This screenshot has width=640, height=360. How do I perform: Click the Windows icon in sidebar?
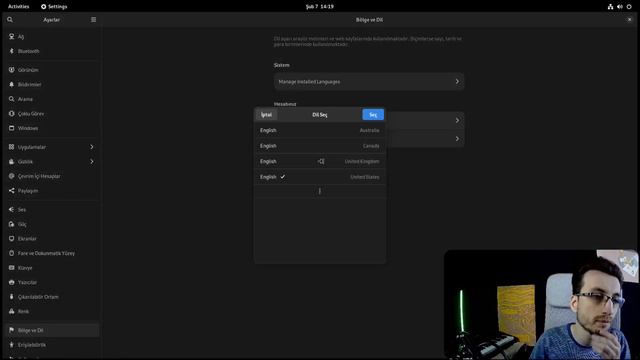[x=11, y=128]
